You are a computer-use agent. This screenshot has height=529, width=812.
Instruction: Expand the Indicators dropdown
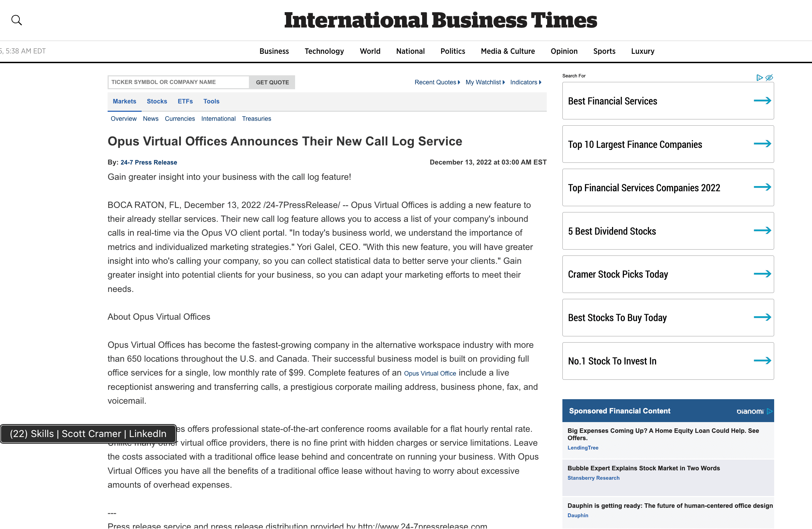coord(526,82)
